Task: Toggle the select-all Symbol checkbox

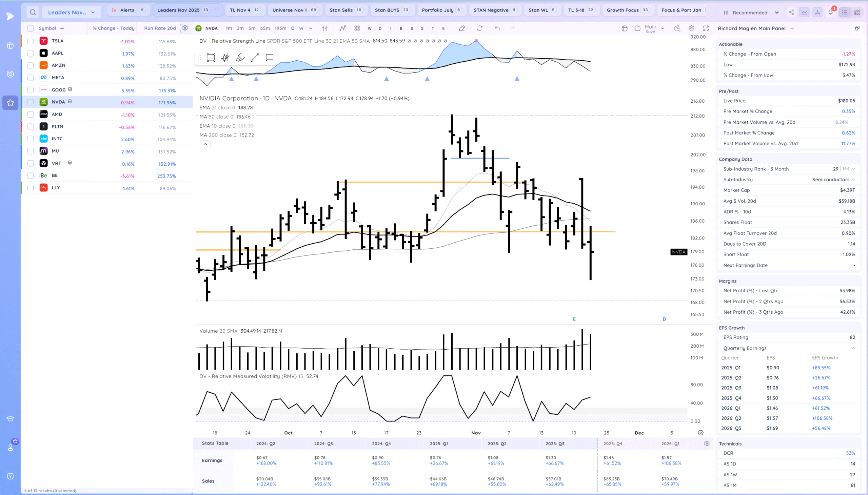Action: (31, 28)
